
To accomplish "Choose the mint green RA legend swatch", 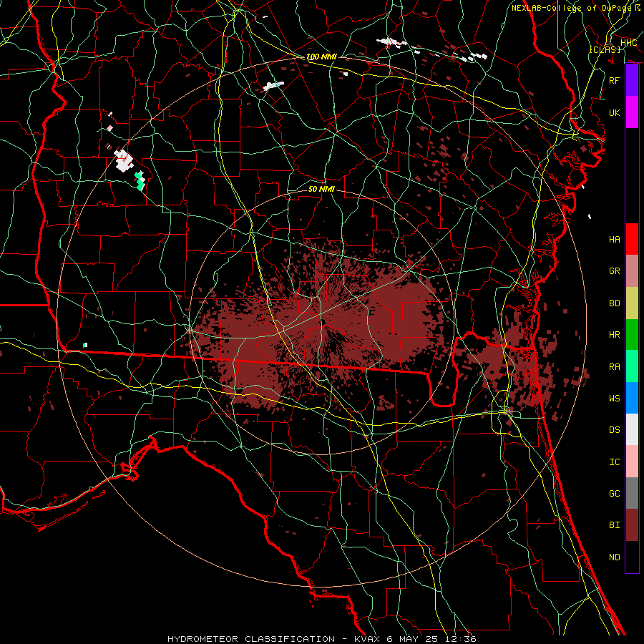I will (632, 366).
